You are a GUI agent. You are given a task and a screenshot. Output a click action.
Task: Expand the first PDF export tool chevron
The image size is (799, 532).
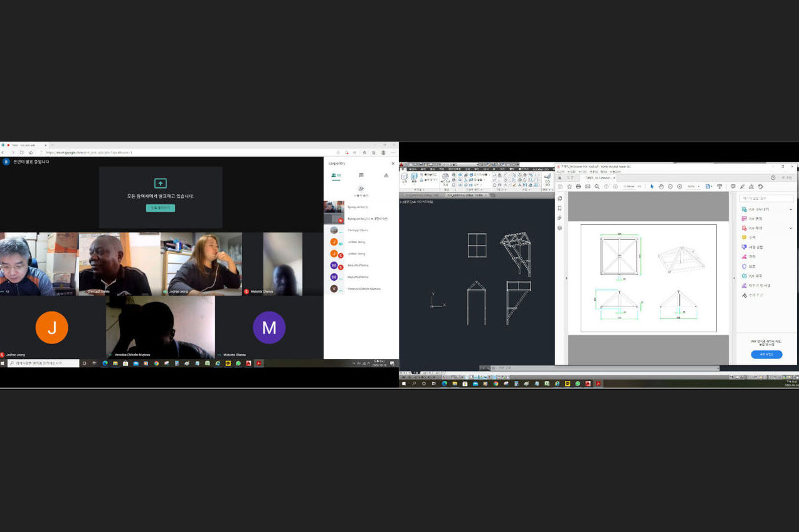[790, 209]
